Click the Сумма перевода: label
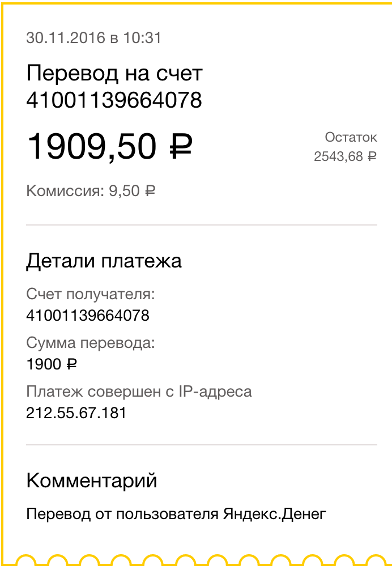Screen dimensions: 392x578 pos(91,343)
